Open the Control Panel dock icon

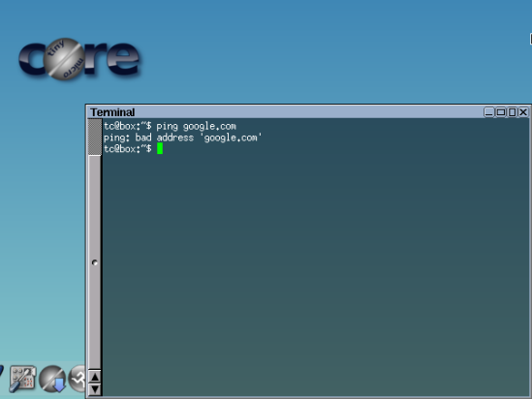(x=22, y=379)
